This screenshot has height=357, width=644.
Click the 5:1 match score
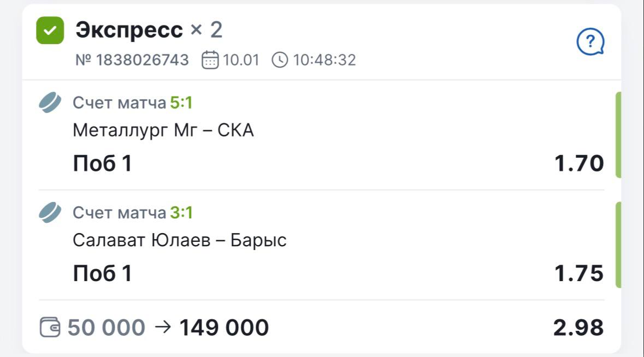click(x=181, y=103)
